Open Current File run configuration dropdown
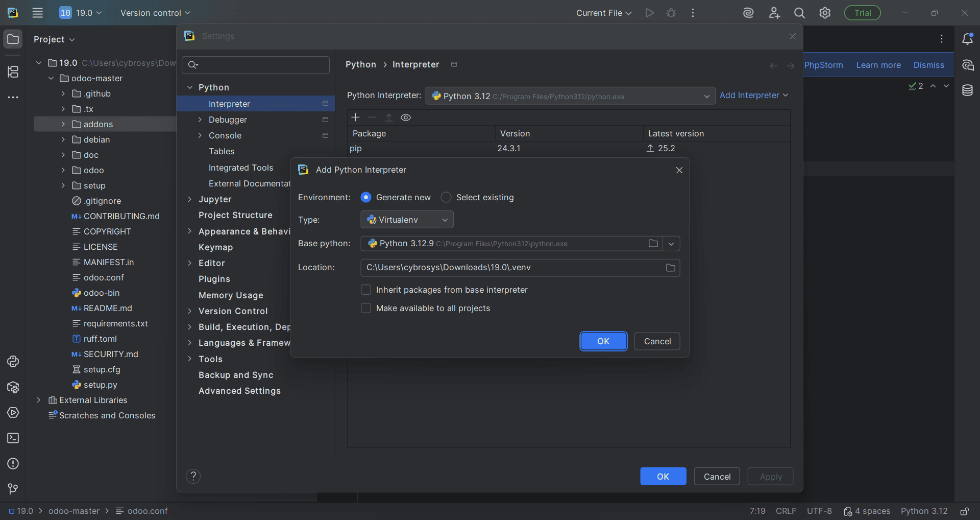Image resolution: width=980 pixels, height=520 pixels. [604, 13]
